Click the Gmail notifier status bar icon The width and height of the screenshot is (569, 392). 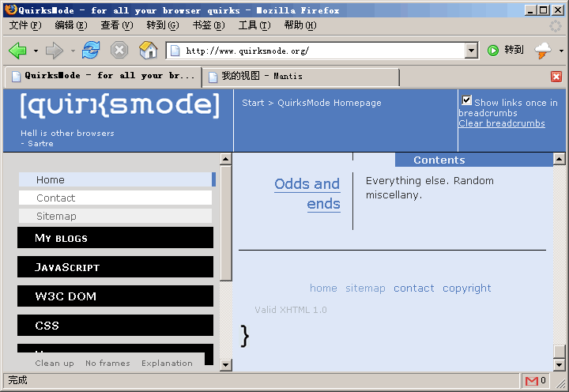point(532,381)
